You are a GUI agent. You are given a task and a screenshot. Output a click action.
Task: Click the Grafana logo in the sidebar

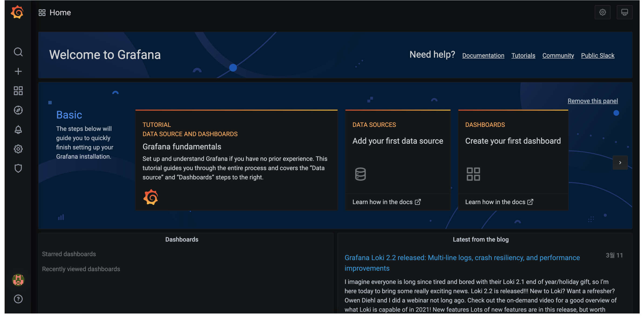click(17, 12)
